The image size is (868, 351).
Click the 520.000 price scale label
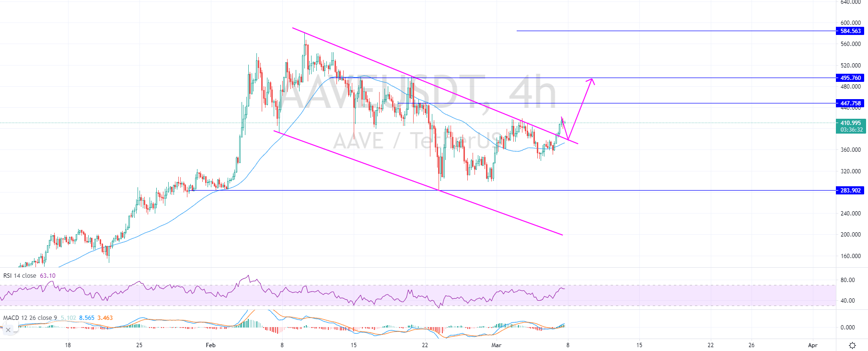pyautogui.click(x=851, y=66)
